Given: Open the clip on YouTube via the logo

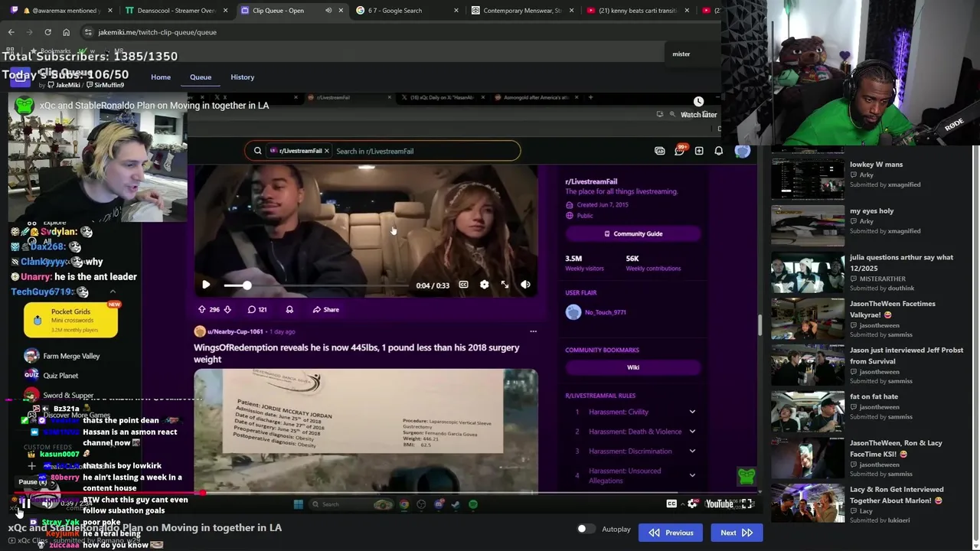Looking at the screenshot, I should tap(718, 504).
